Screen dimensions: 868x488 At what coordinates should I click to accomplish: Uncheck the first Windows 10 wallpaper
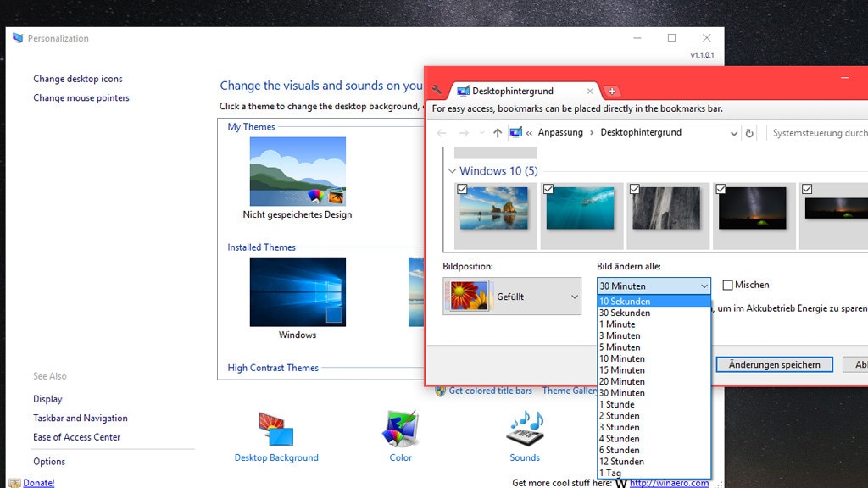click(462, 190)
